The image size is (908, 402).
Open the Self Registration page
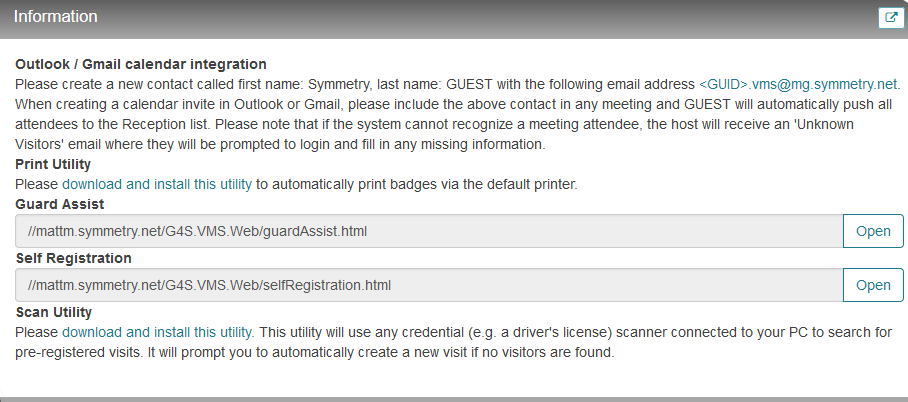point(873,285)
